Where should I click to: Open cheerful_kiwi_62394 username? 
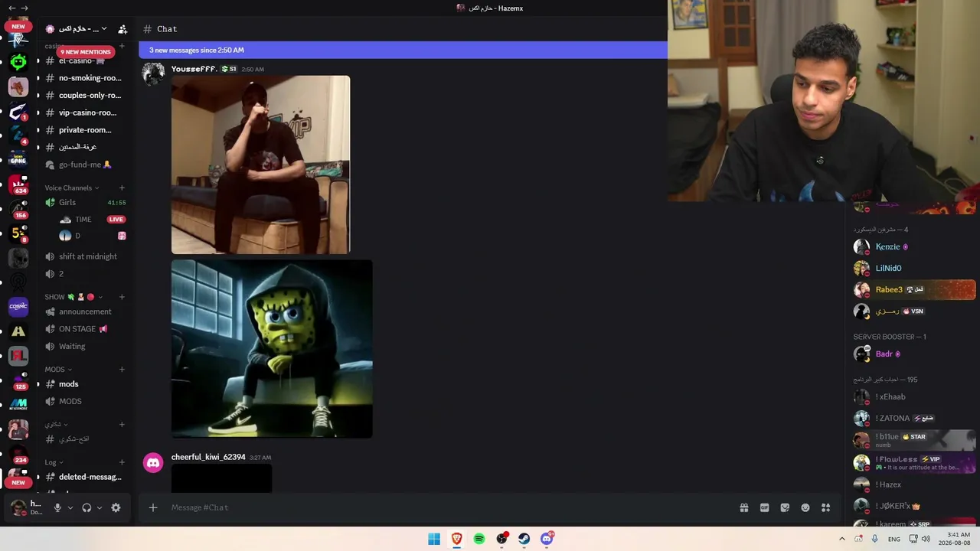pos(208,457)
